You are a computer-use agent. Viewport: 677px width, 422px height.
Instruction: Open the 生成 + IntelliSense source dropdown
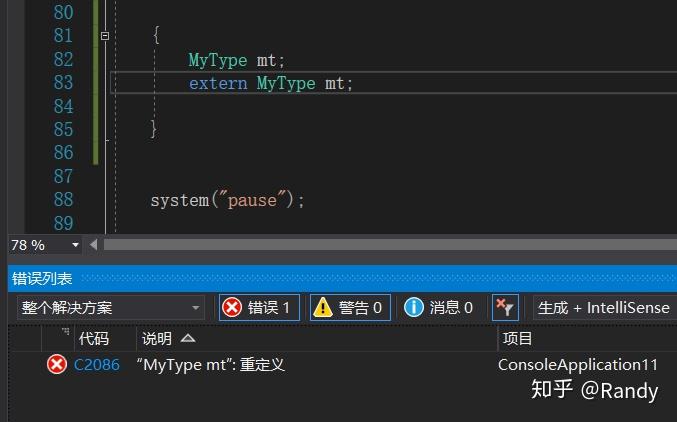(605, 308)
